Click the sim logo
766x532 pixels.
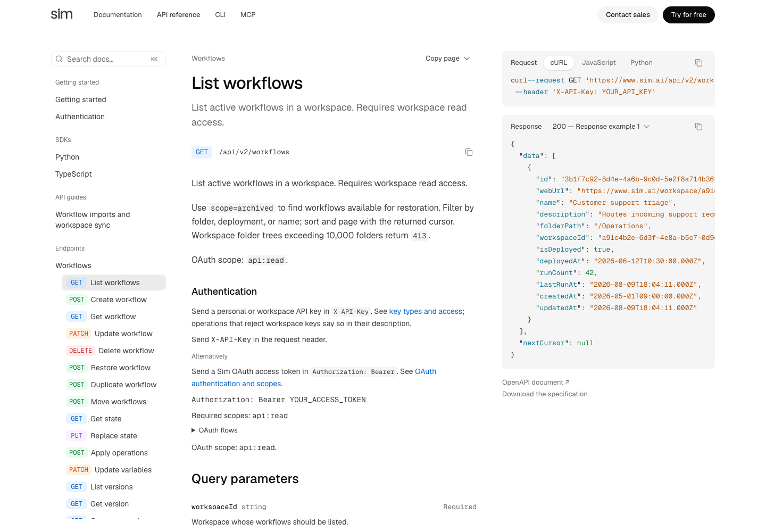62,14
